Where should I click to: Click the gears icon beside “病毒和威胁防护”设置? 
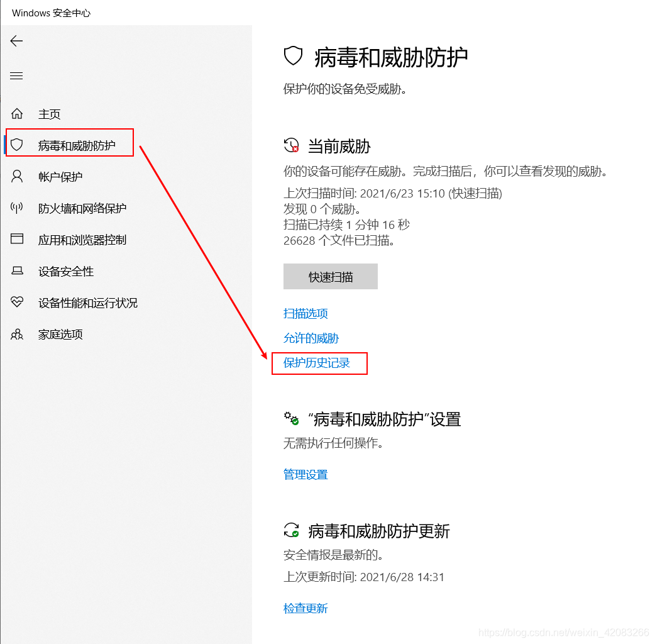[291, 418]
